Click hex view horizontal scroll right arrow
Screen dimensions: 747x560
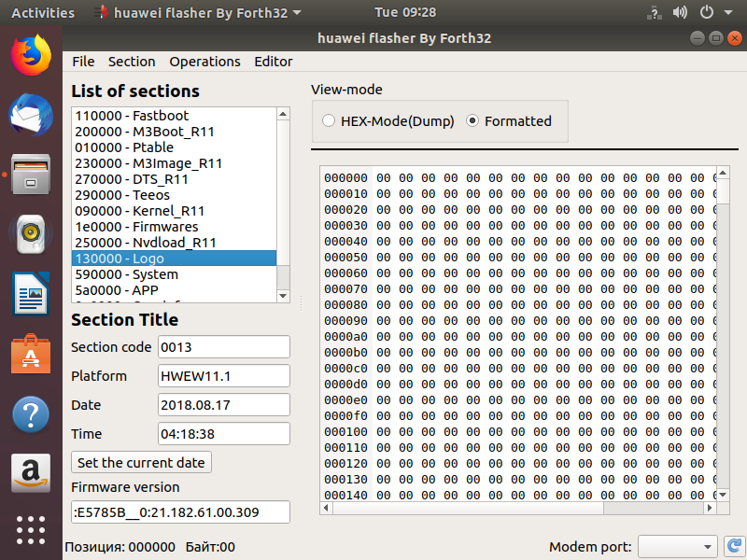pyautogui.click(x=710, y=508)
